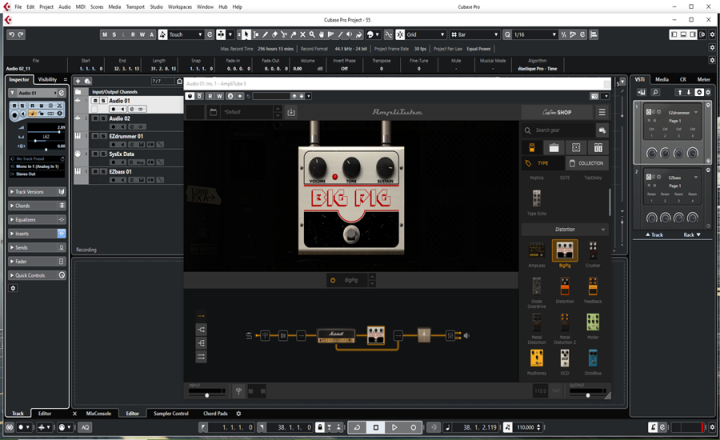Select the Tape Echo pedal
Image resolution: width=720 pixels, height=440 pixels.
536,198
